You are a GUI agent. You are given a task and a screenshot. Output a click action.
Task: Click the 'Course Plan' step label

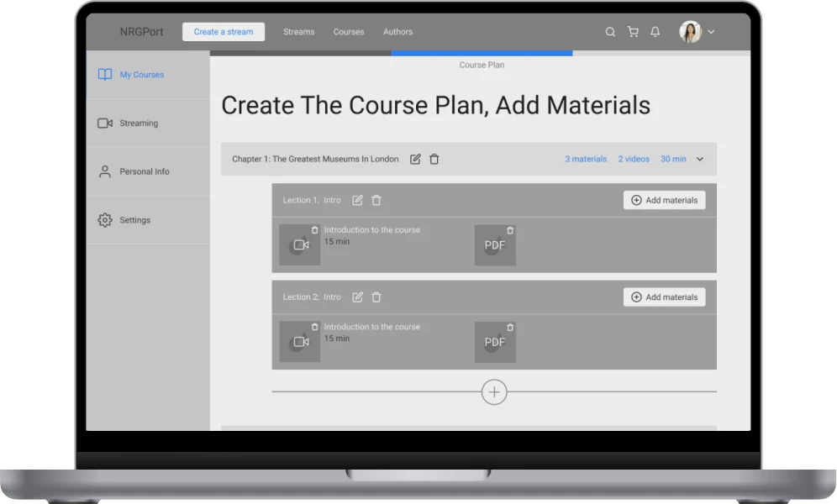point(482,65)
